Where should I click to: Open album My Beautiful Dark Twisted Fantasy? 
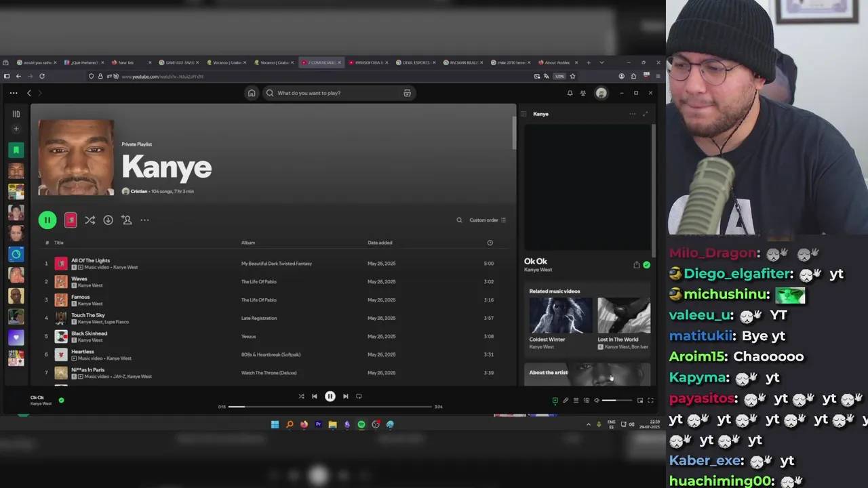tap(277, 264)
